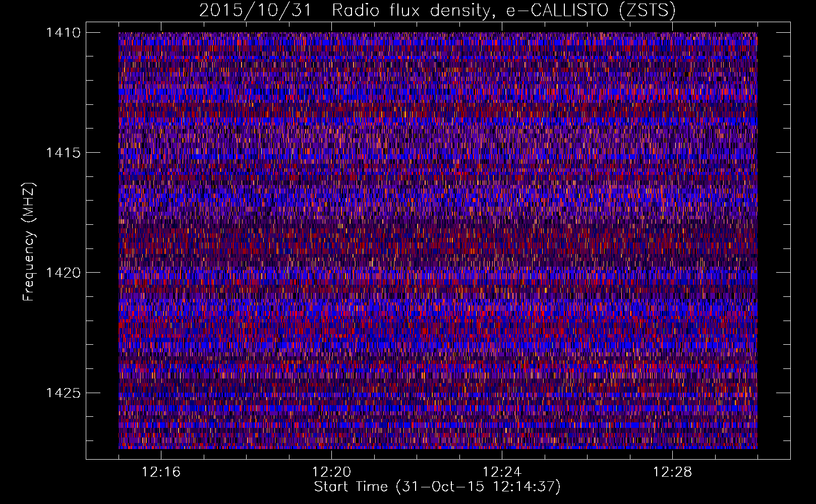
Task: Click the 12:16 time axis label
Action: [161, 472]
